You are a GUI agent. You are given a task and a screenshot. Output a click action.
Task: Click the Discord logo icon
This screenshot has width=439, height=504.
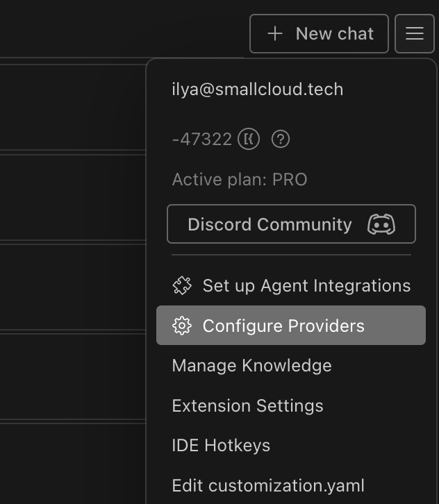[x=381, y=224]
